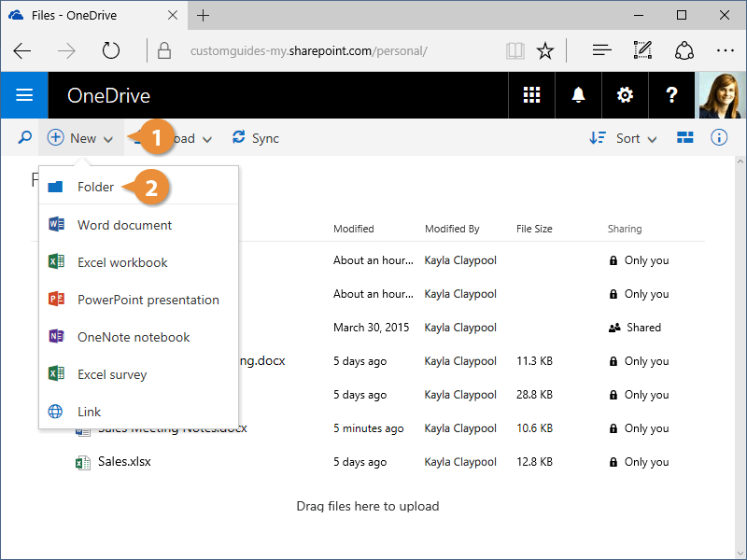
Task: Choose Excel workbook from the menu
Action: coord(122,262)
